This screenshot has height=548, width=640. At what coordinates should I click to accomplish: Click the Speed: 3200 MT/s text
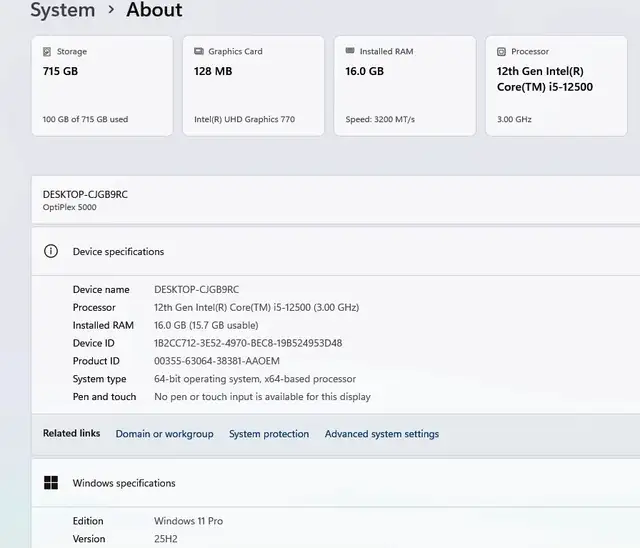380,119
